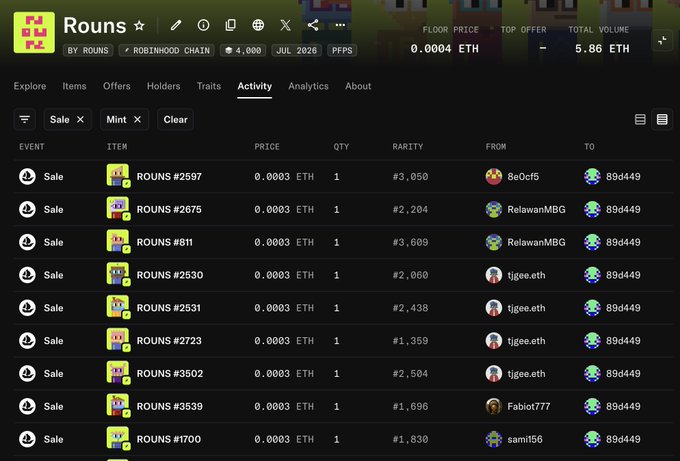Click sale event icon for ROUNS #811
This screenshot has height=461, width=680.
coord(27,242)
